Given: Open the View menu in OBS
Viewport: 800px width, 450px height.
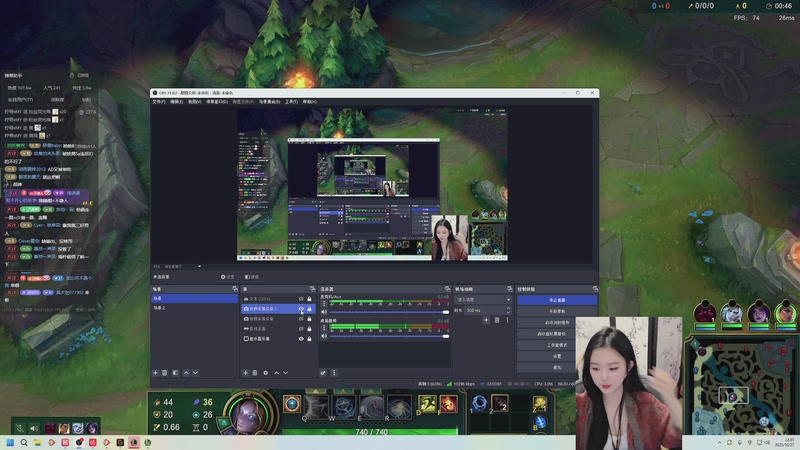Looking at the screenshot, I should tap(194, 102).
